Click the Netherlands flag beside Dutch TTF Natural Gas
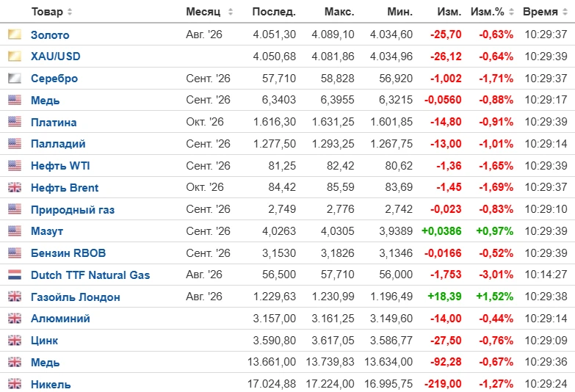575x392 pixels. (x=15, y=275)
